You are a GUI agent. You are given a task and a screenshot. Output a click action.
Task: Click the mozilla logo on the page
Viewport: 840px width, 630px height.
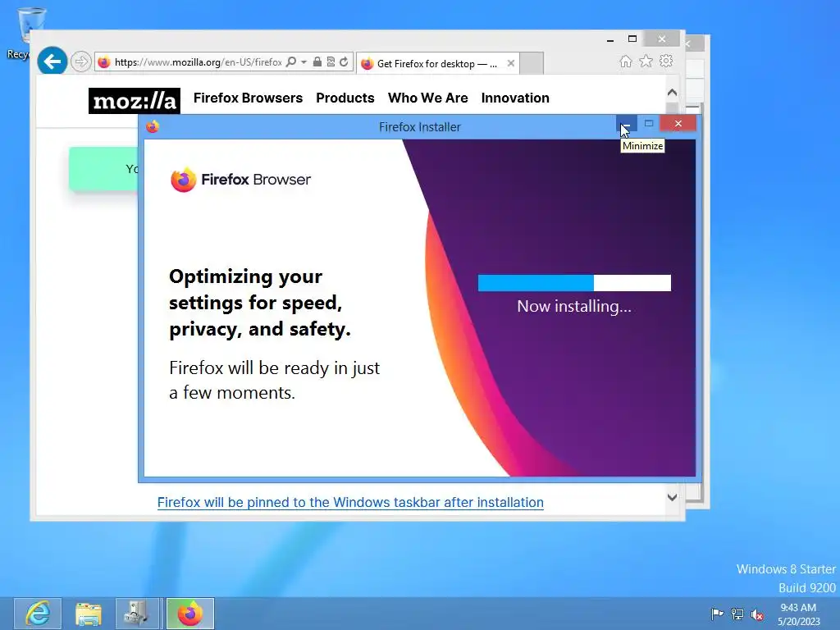pos(134,100)
